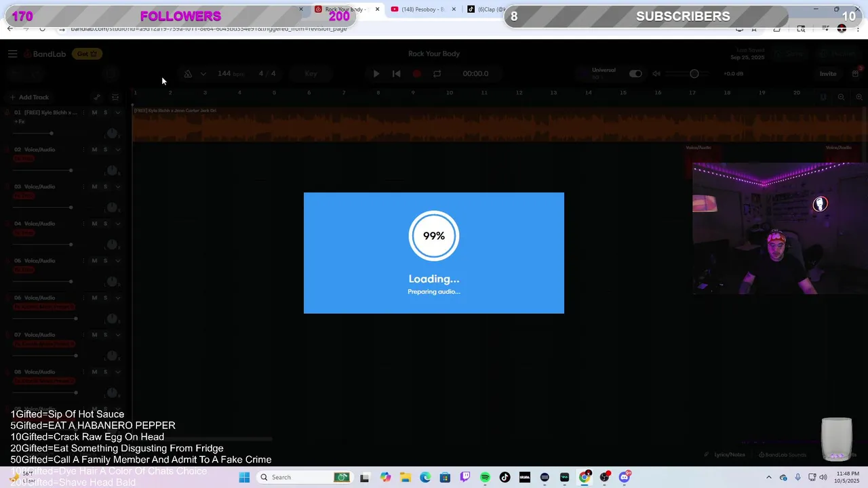This screenshot has width=868, height=488.
Task: Mute track 01 with its M button
Action: pyautogui.click(x=94, y=112)
